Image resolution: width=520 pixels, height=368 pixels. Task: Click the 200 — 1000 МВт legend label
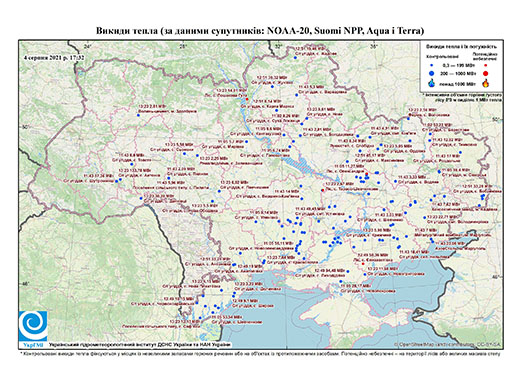459,73
